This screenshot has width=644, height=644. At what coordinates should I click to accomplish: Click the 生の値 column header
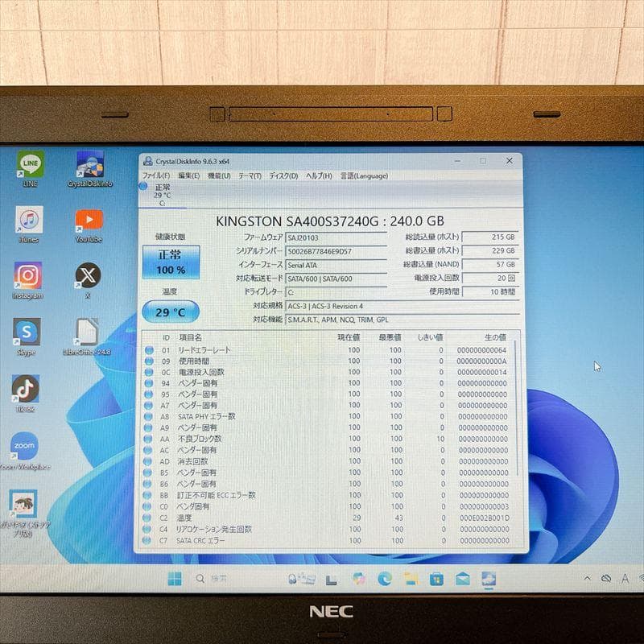pyautogui.click(x=495, y=337)
